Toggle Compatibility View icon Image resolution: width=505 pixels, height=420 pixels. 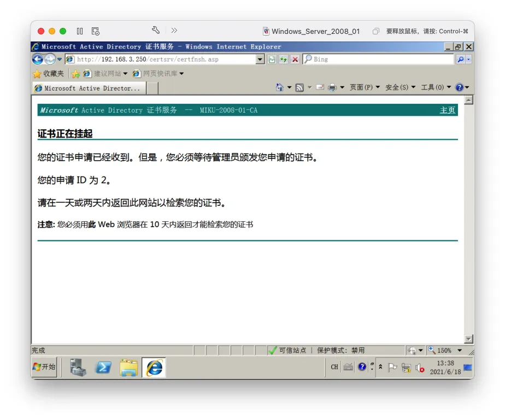[x=272, y=59]
